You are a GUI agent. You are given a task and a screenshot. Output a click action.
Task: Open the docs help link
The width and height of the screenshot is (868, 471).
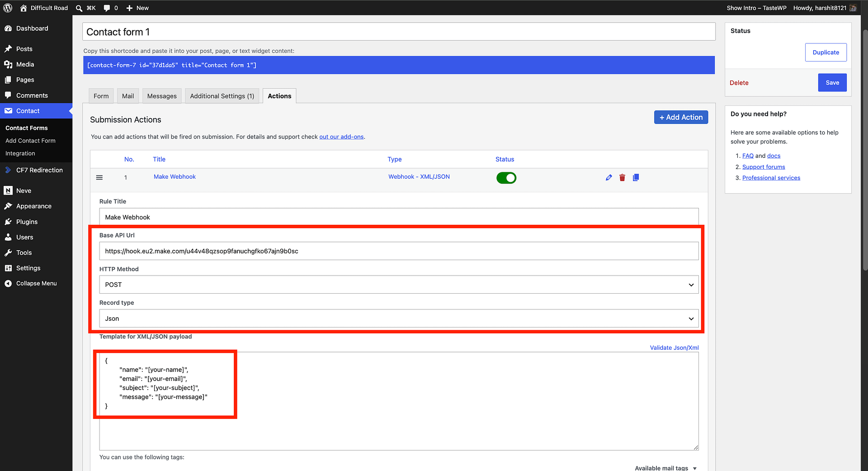pyautogui.click(x=774, y=156)
